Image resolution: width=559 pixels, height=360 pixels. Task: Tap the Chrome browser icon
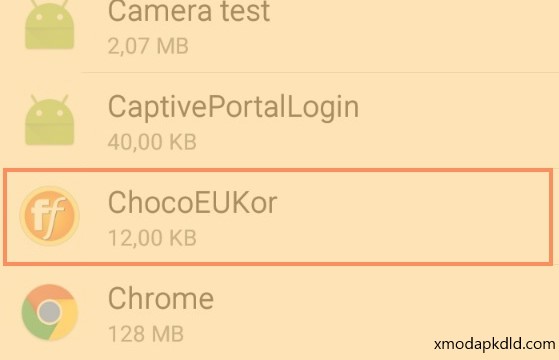[50, 312]
